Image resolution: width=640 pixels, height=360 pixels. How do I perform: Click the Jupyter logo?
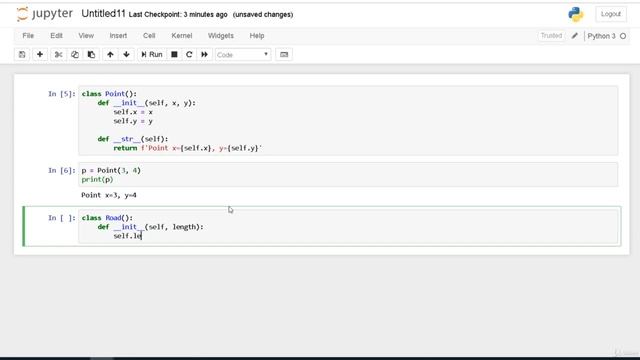[x=44, y=14]
